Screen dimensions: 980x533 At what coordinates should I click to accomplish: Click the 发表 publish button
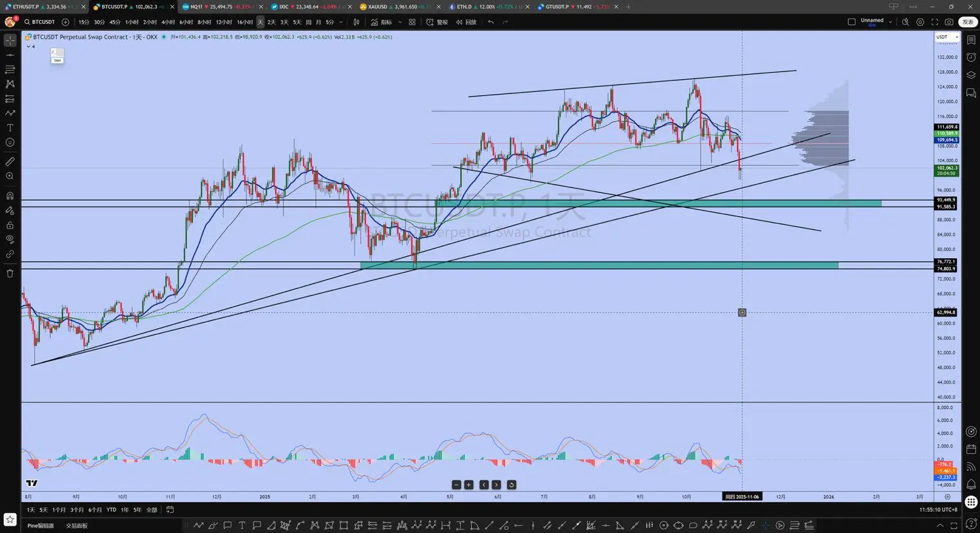(x=968, y=22)
